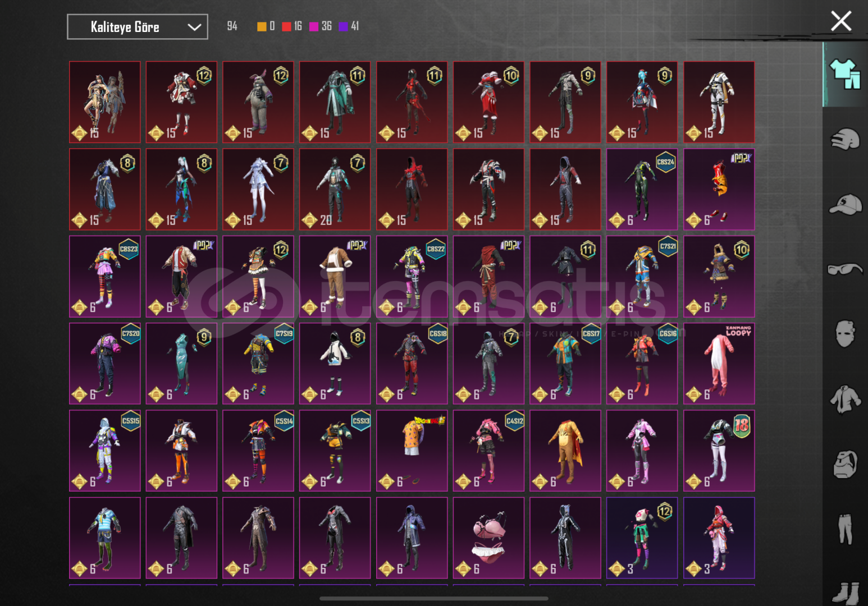Select the blue striped shirt outfit card
This screenshot has height=606, width=868.
tap(105, 538)
